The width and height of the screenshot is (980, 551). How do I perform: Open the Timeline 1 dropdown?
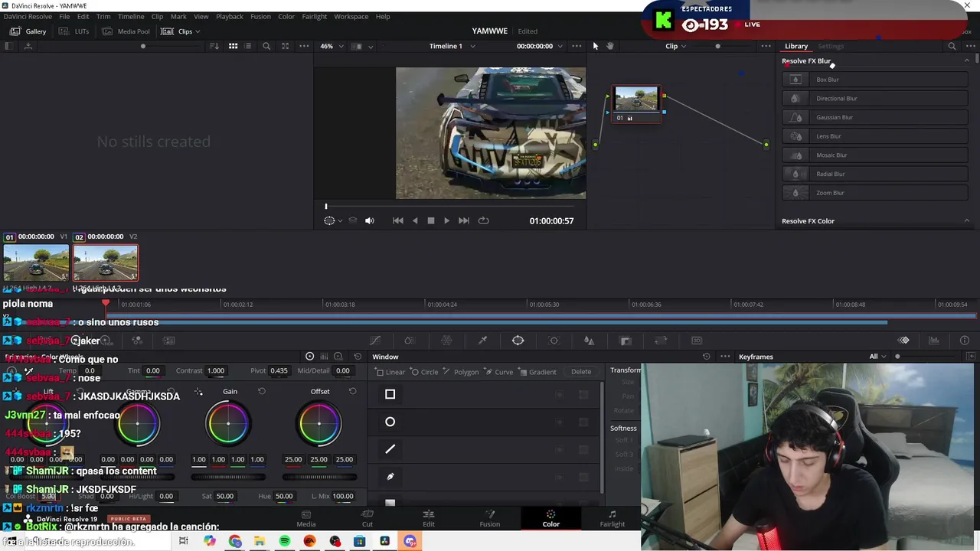click(x=452, y=46)
